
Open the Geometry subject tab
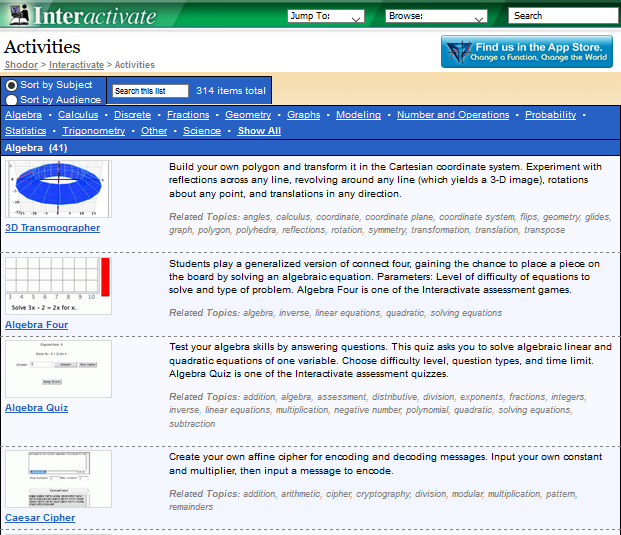[248, 115]
